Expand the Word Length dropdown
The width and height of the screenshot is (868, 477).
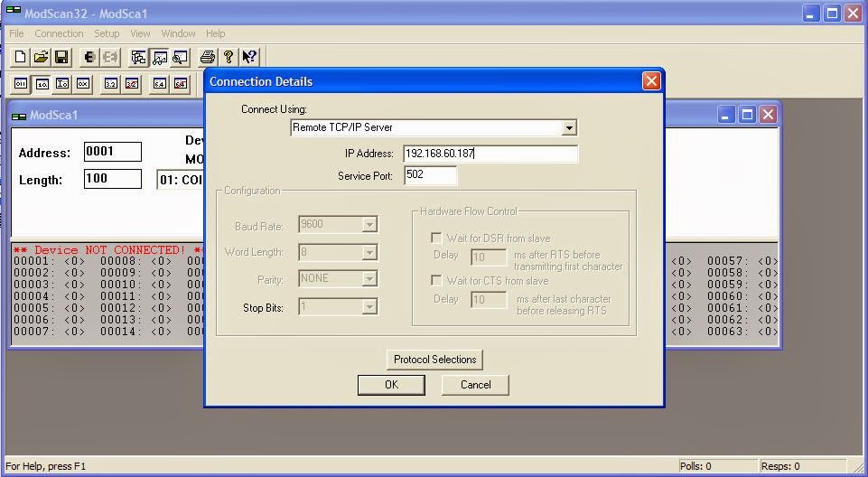point(369,252)
